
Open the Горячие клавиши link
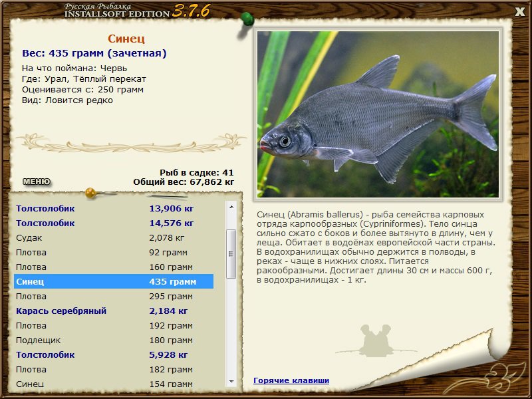coord(291,380)
